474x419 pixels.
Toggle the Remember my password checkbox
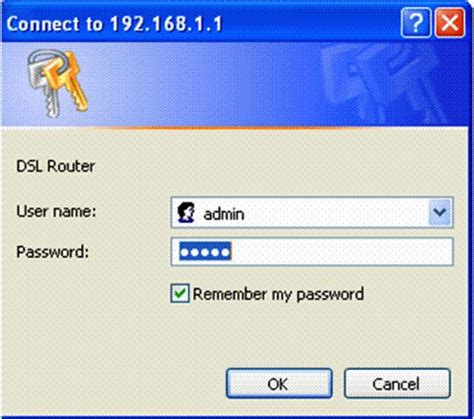180,293
